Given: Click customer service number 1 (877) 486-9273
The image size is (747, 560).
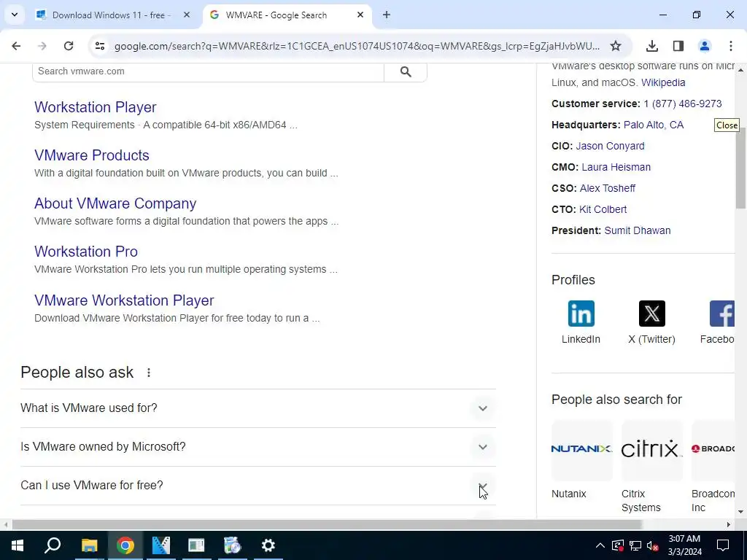Looking at the screenshot, I should click(682, 104).
